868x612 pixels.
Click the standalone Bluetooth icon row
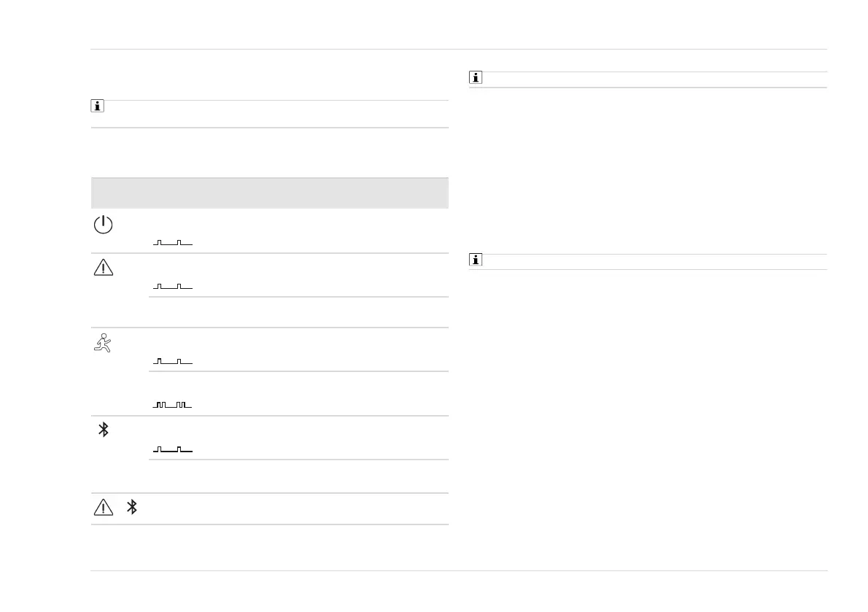[x=104, y=430]
